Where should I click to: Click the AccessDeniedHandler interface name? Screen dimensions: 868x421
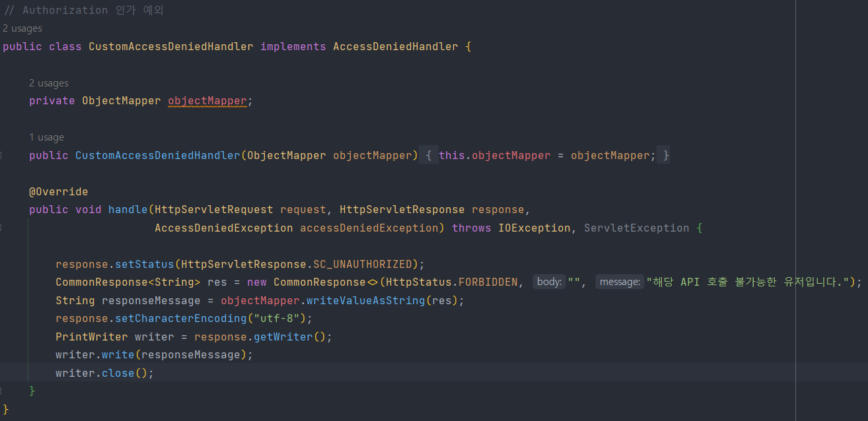[395, 46]
